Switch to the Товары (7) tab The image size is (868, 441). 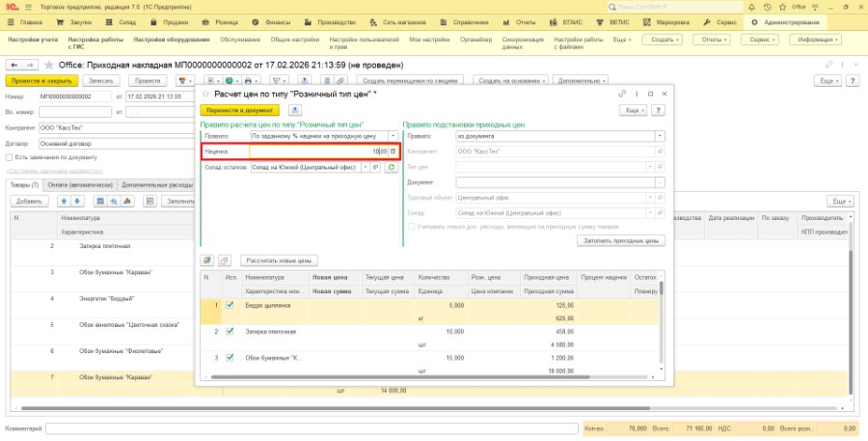[24, 185]
